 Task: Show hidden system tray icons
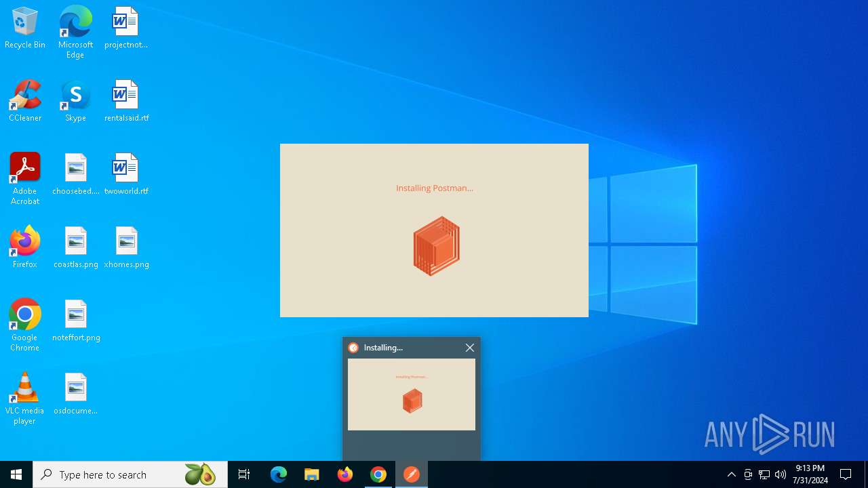731,474
